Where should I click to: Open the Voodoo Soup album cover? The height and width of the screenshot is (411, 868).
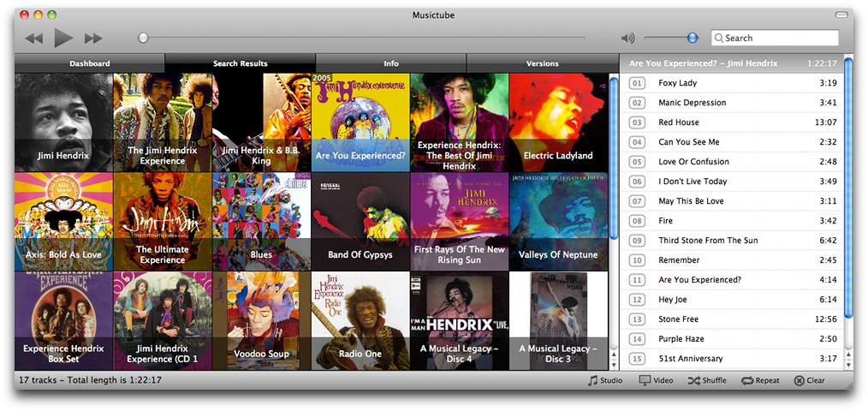pos(261,321)
